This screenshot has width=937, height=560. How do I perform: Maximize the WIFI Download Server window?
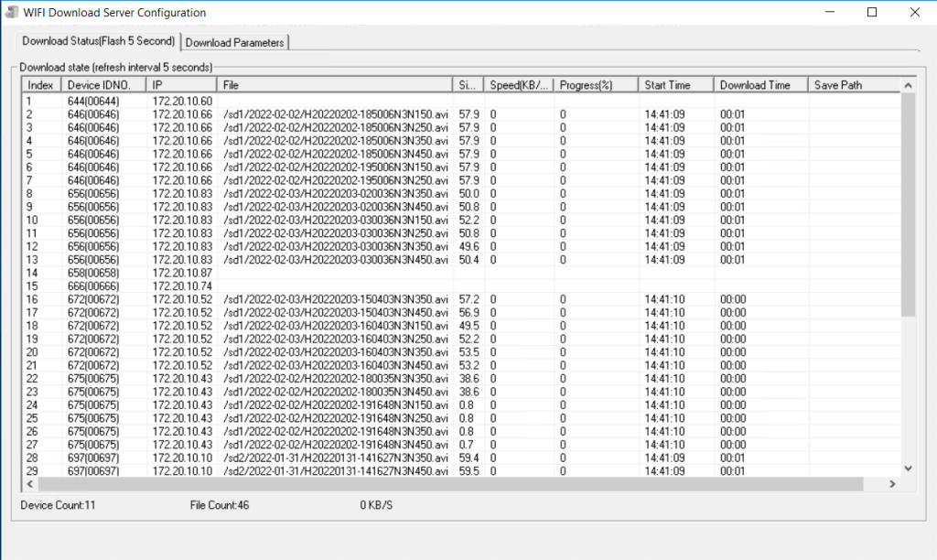click(871, 13)
